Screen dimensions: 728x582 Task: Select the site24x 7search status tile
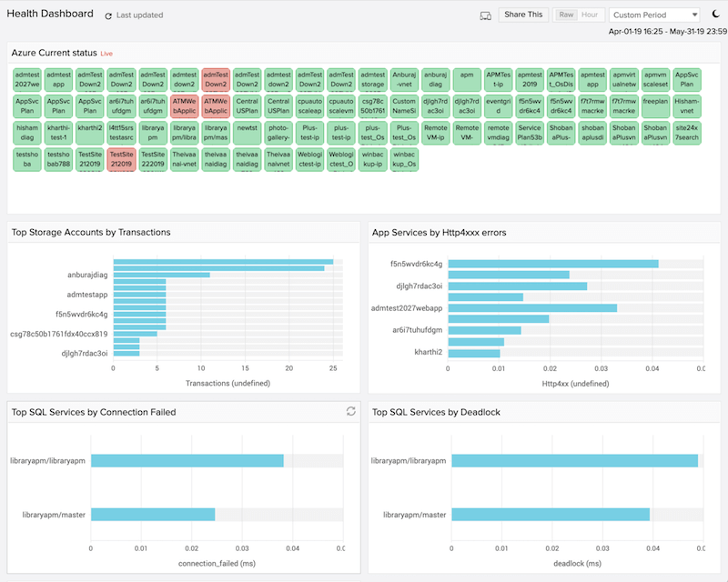point(687,133)
